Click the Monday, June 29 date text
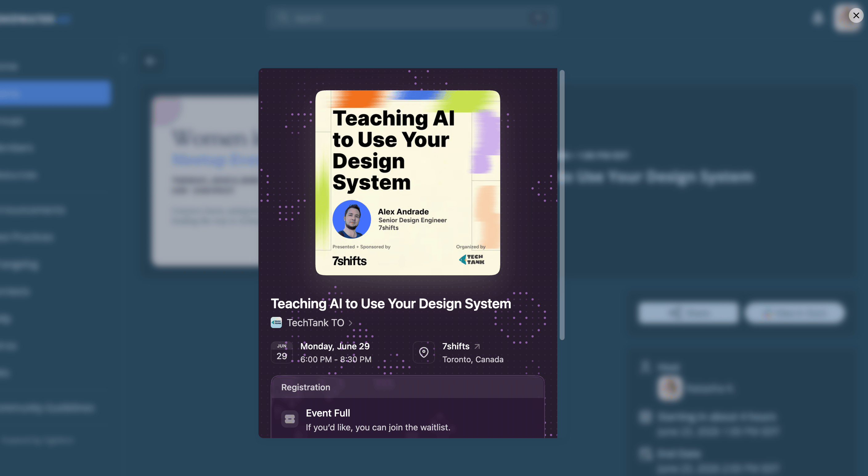Screen dimensions: 868x476 (335, 347)
